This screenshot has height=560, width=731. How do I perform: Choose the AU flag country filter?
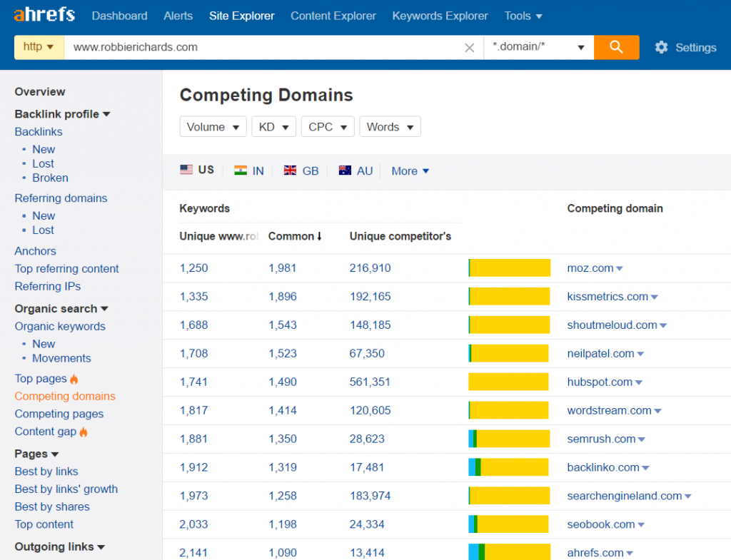tap(356, 170)
